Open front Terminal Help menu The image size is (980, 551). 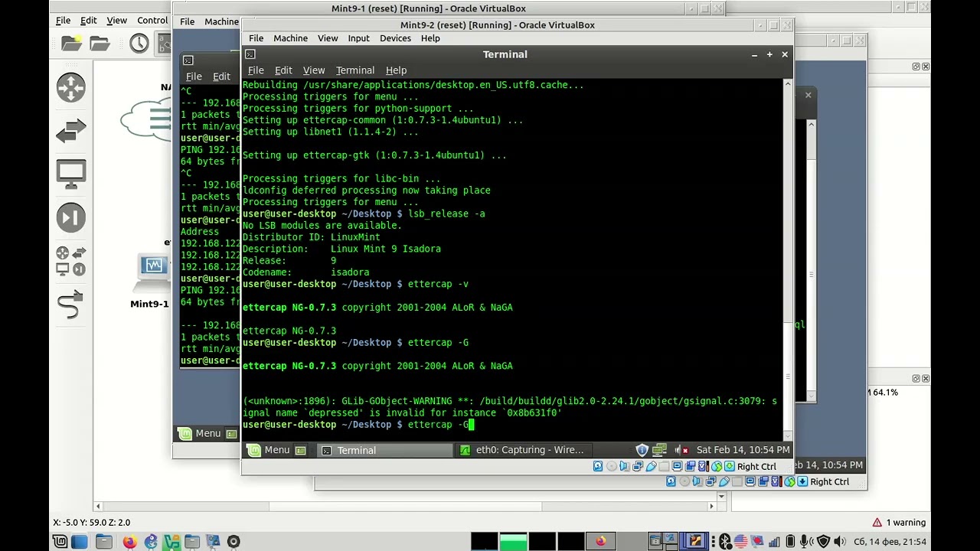[396, 70]
